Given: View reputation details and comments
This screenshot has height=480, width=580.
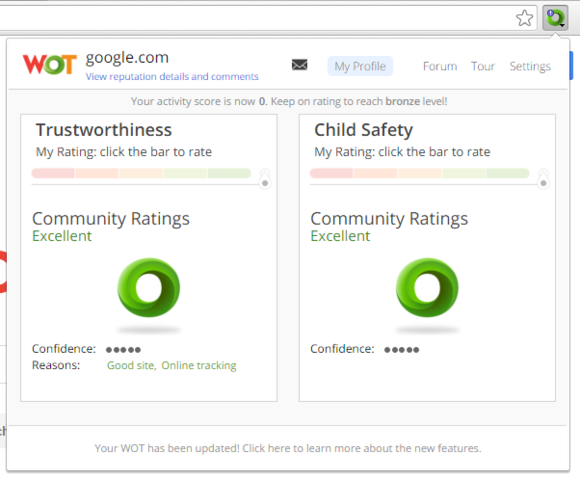Looking at the screenshot, I should (x=172, y=77).
